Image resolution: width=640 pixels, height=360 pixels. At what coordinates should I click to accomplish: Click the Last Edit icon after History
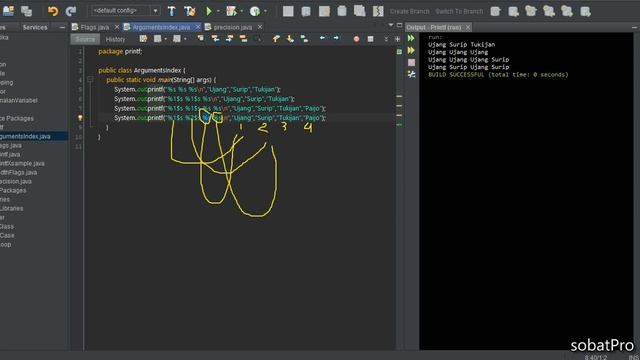(143, 39)
